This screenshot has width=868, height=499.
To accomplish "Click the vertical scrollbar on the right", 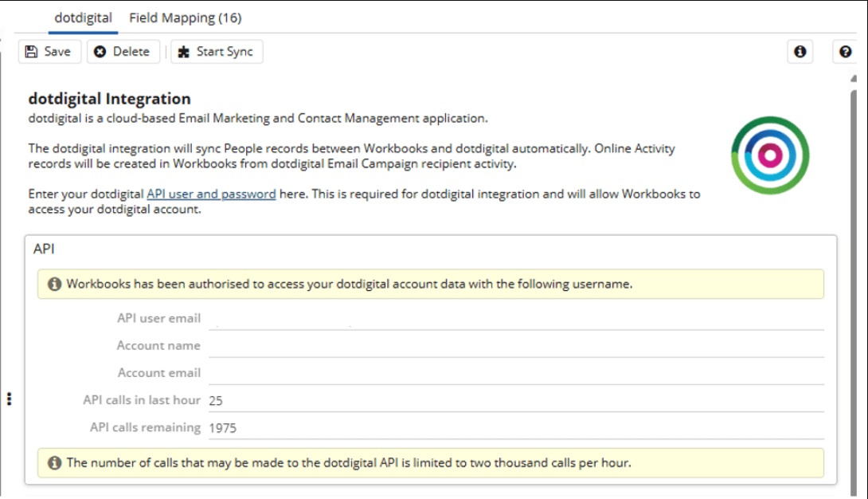I will [x=854, y=279].
